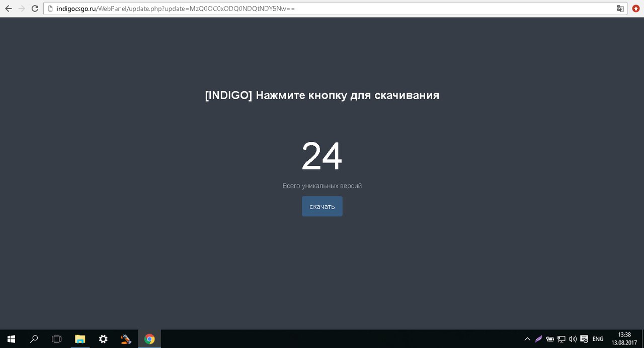Open Task View on taskbar
The width and height of the screenshot is (644, 348).
coord(56,339)
